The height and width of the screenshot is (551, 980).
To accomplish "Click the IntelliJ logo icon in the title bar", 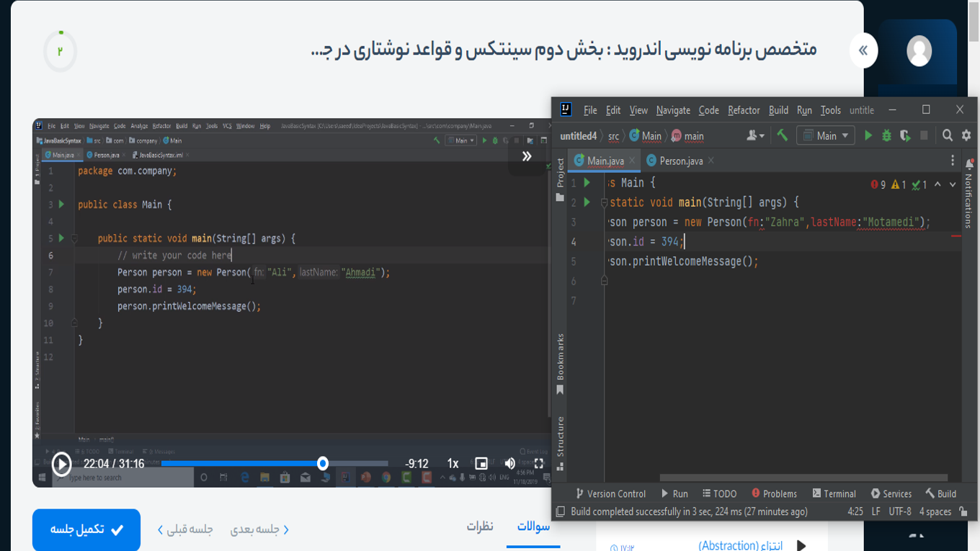I will (x=566, y=109).
